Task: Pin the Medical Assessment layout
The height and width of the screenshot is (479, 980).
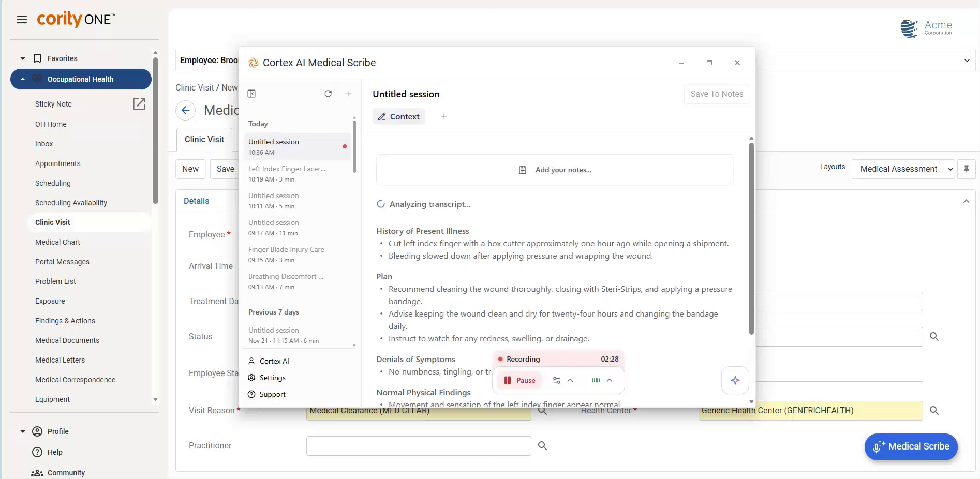Action: [x=967, y=169]
